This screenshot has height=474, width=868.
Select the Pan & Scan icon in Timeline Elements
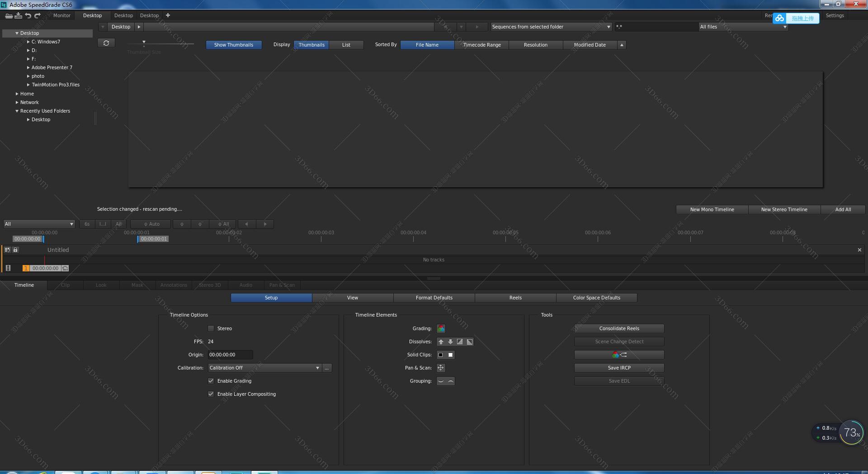pos(441,368)
